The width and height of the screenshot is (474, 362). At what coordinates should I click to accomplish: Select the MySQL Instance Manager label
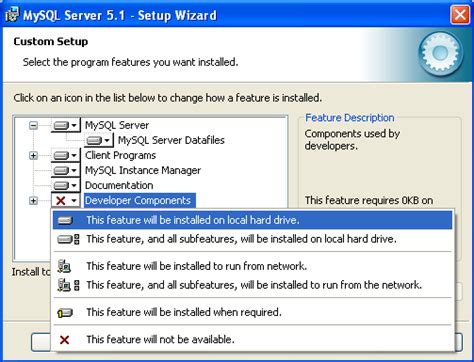[143, 170]
